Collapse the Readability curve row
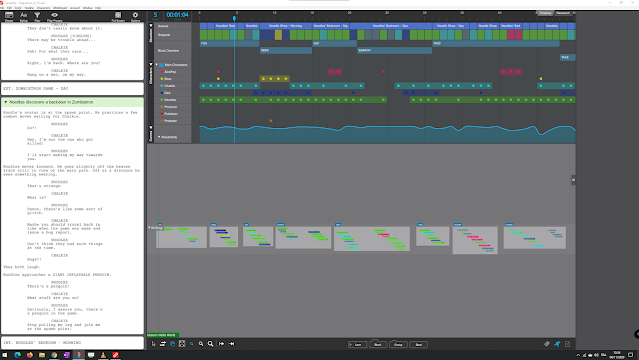Image resolution: width=639 pixels, height=360 pixels. [159, 137]
